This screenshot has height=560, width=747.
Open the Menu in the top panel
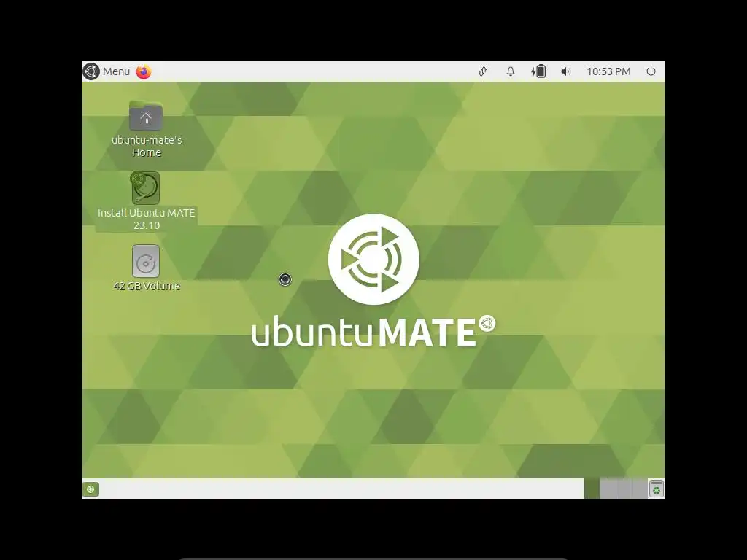107,71
